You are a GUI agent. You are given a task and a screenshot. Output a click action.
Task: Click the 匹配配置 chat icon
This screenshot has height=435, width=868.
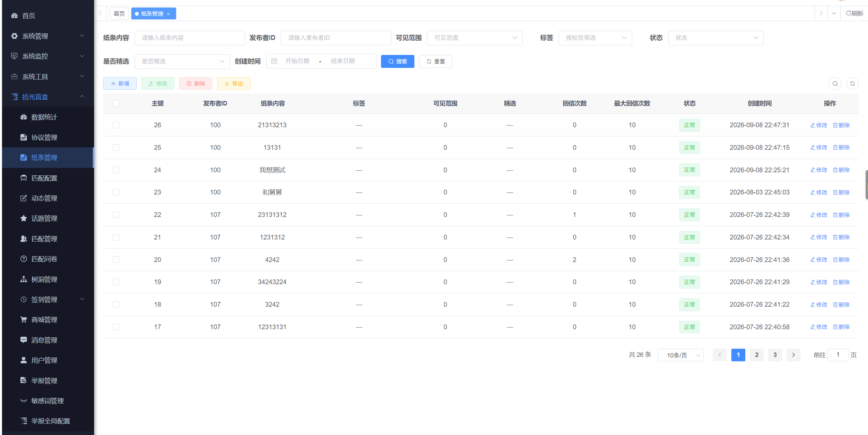click(x=24, y=178)
